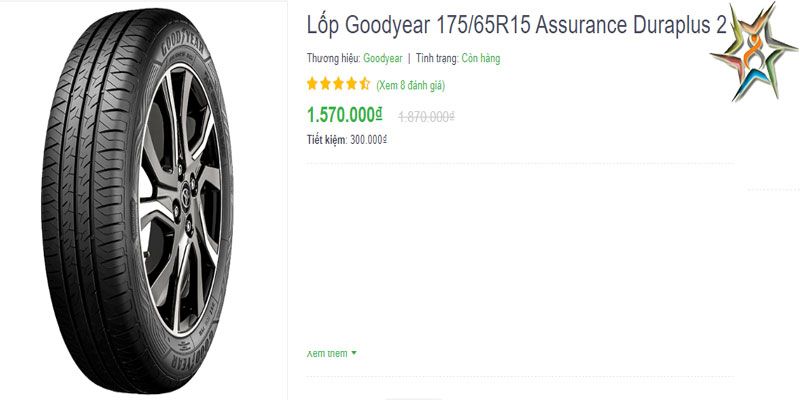The image size is (800, 400).
Task: Expand the Xem thêm section
Action: click(332, 353)
